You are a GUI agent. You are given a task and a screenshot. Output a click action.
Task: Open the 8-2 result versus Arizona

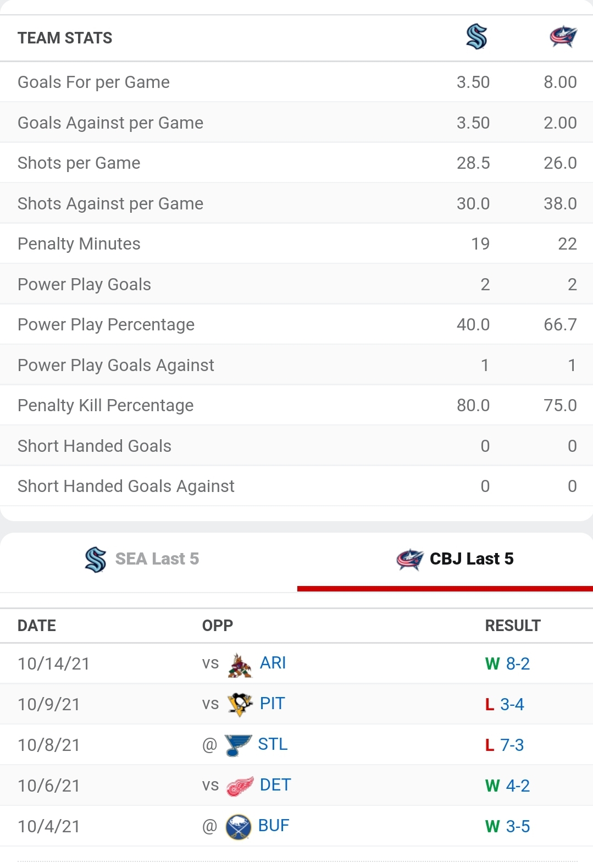coord(518,664)
